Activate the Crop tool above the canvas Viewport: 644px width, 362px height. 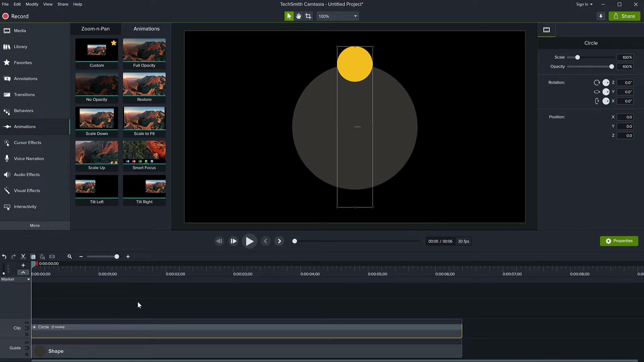308,16
